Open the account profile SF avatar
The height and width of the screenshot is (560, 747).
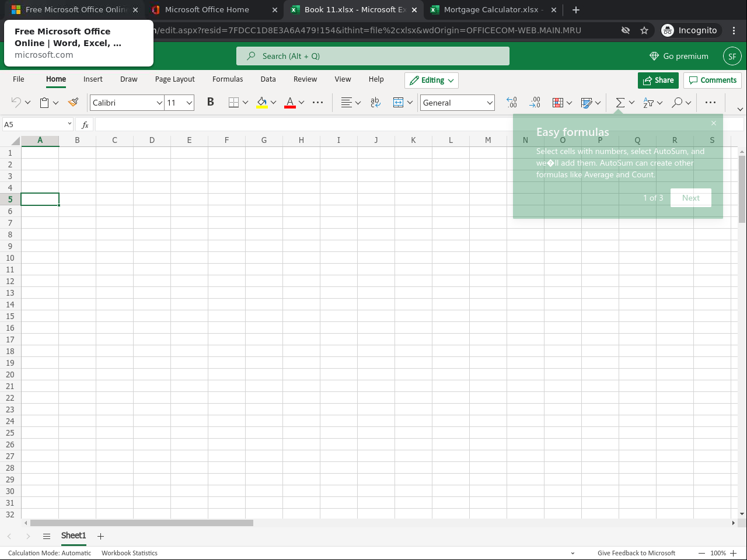pyautogui.click(x=732, y=56)
